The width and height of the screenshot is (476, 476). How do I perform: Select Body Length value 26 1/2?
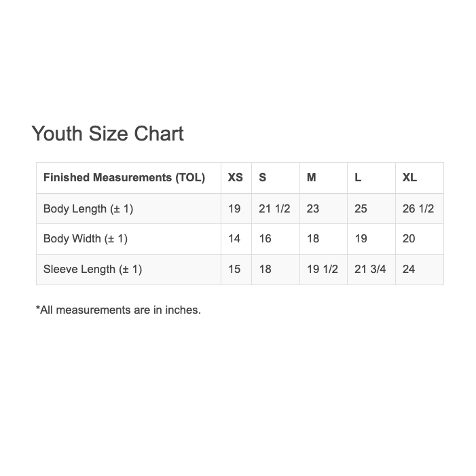pos(418,208)
